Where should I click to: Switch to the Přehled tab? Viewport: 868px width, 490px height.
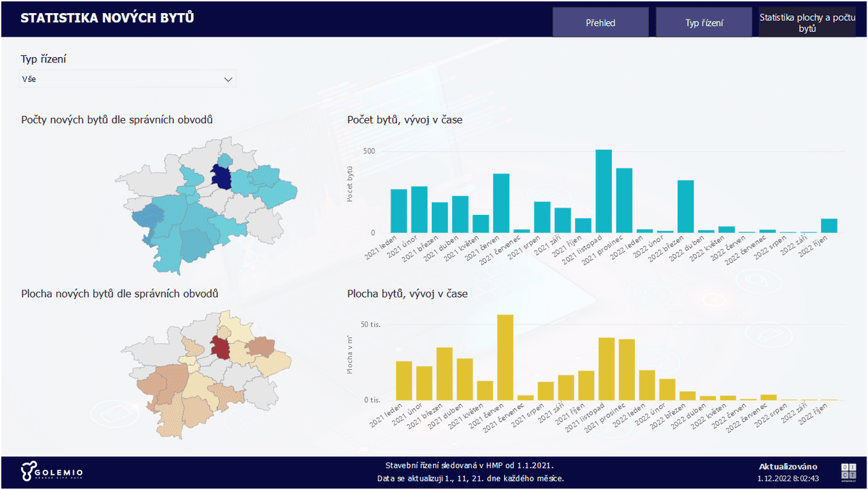click(x=600, y=22)
